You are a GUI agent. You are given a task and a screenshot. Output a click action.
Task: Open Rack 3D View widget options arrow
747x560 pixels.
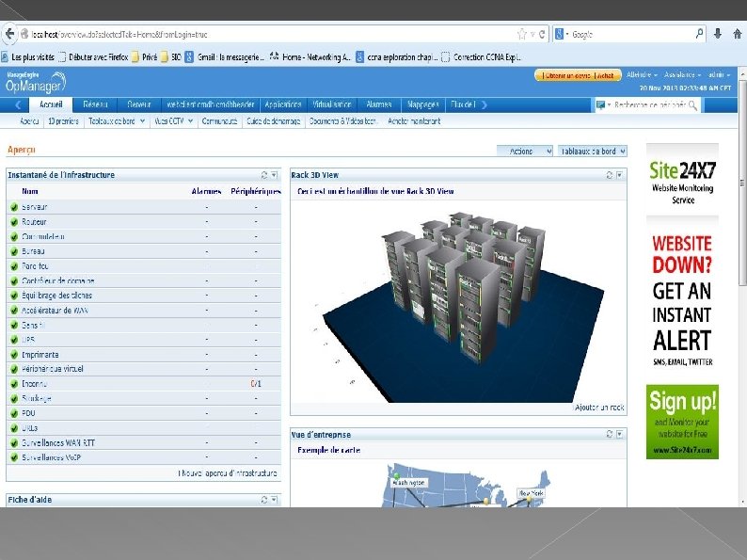pos(619,175)
